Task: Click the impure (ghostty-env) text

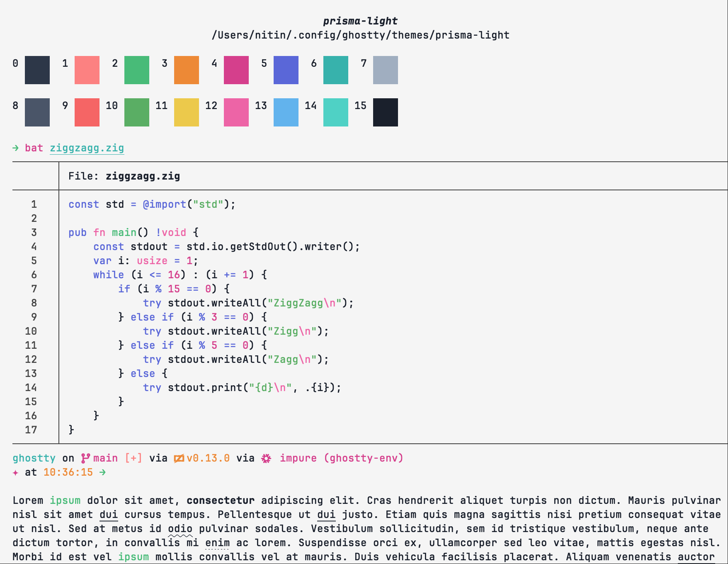Action: pyautogui.click(x=342, y=458)
